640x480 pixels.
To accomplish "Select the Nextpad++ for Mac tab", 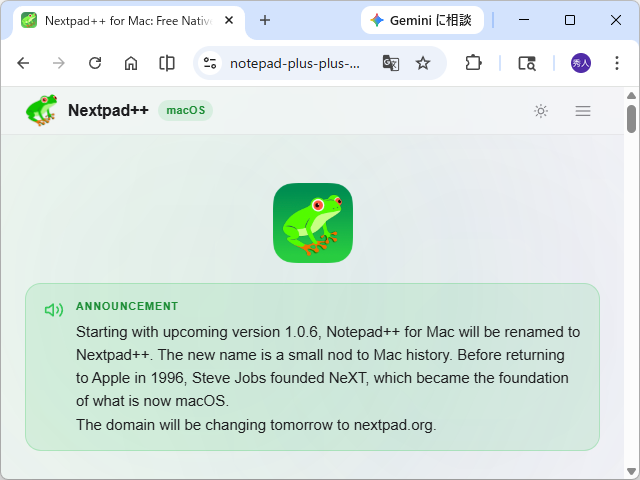I will 129,20.
